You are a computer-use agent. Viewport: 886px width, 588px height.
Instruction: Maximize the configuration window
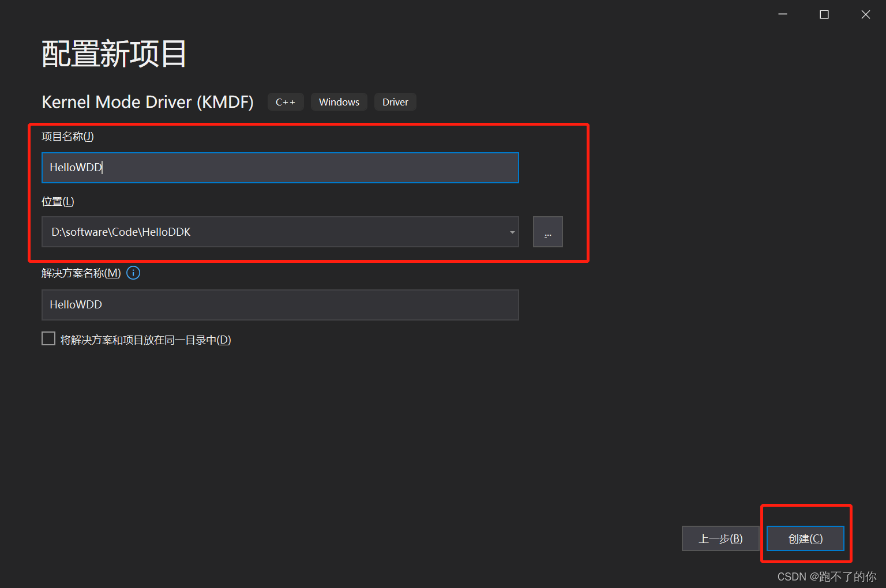[x=824, y=14]
